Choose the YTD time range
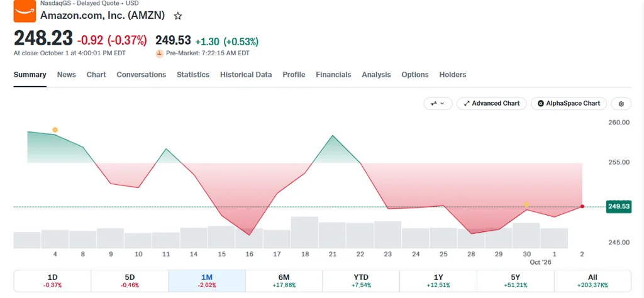 tap(361, 281)
